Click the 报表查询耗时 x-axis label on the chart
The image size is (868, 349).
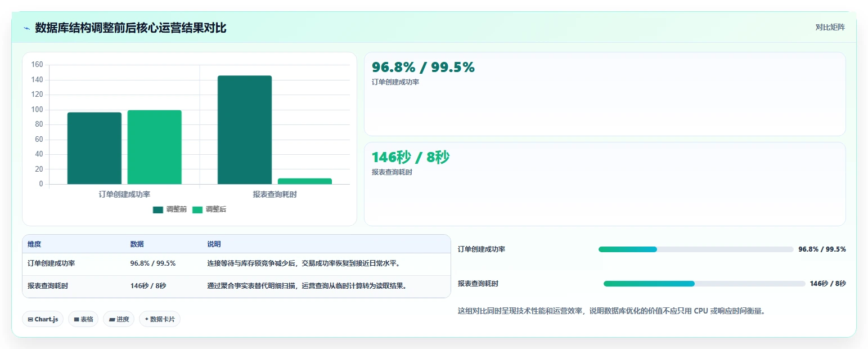275,194
